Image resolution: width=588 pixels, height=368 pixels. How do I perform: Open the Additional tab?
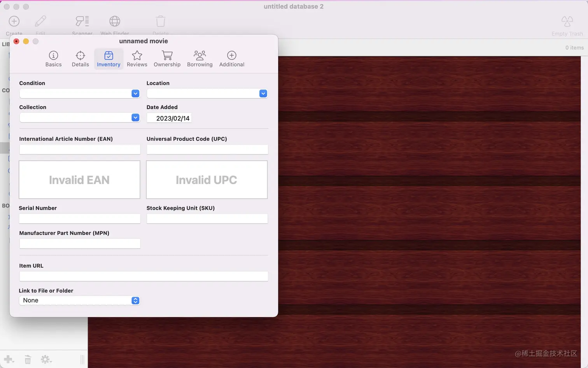pyautogui.click(x=232, y=59)
